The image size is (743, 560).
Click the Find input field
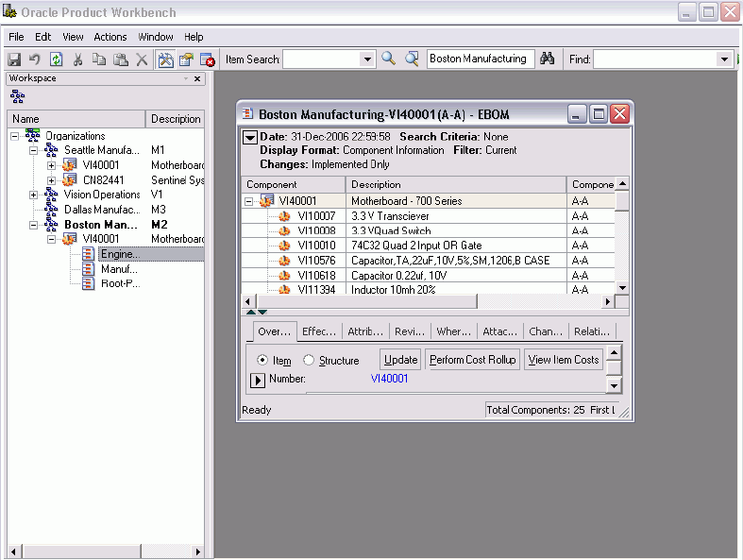tap(655, 59)
